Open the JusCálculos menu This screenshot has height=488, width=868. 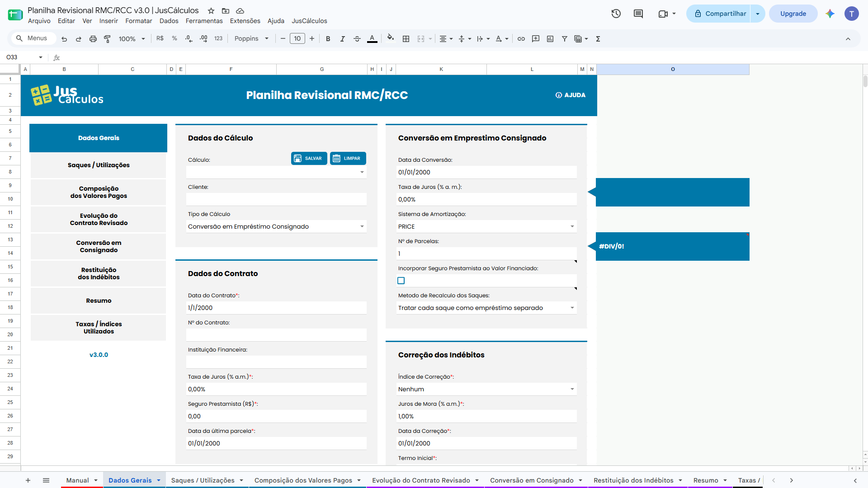point(309,21)
